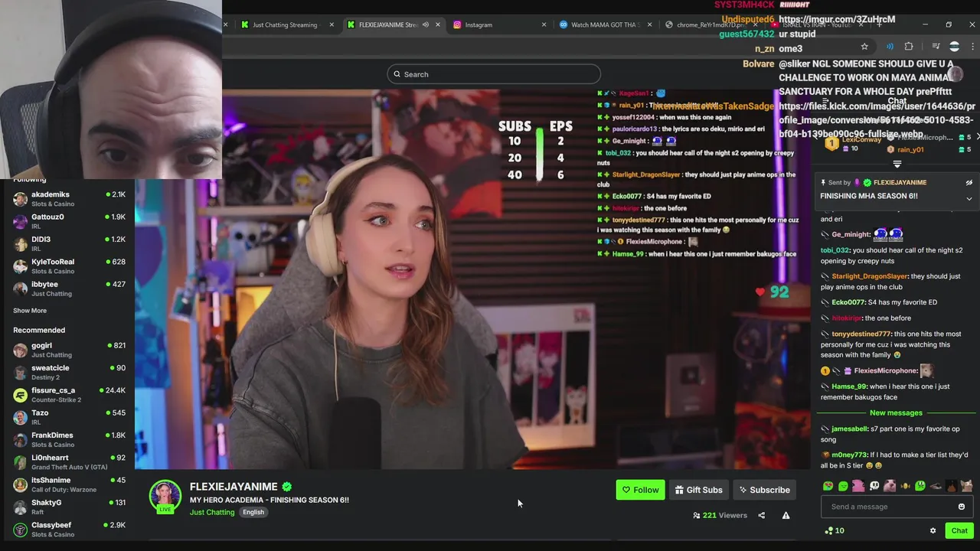Open the emoji picker in message box
The width and height of the screenshot is (980, 551).
(962, 507)
